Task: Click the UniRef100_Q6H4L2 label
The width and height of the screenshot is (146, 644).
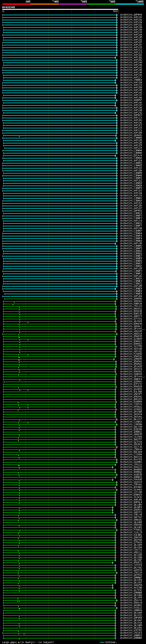Action: 131,326
